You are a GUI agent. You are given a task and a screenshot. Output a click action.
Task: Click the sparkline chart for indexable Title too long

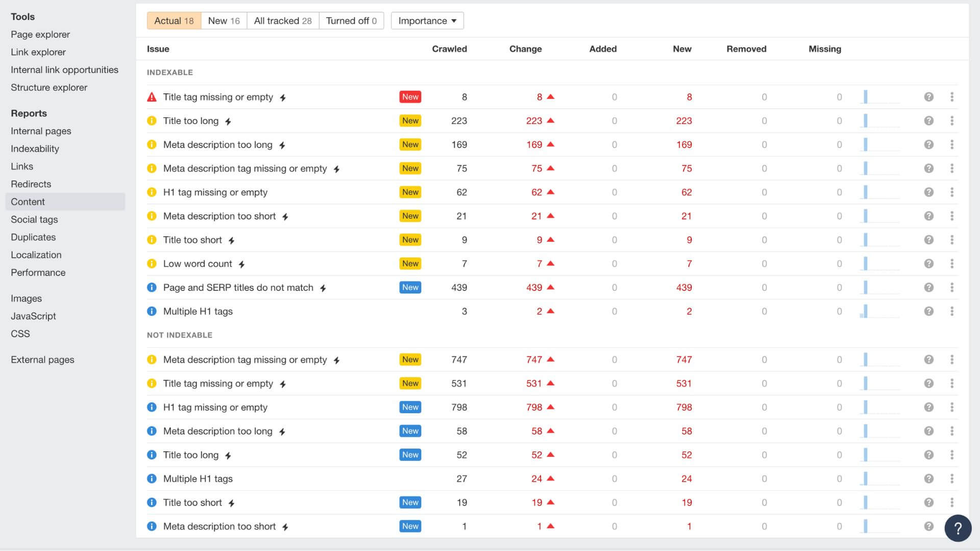[x=880, y=121]
